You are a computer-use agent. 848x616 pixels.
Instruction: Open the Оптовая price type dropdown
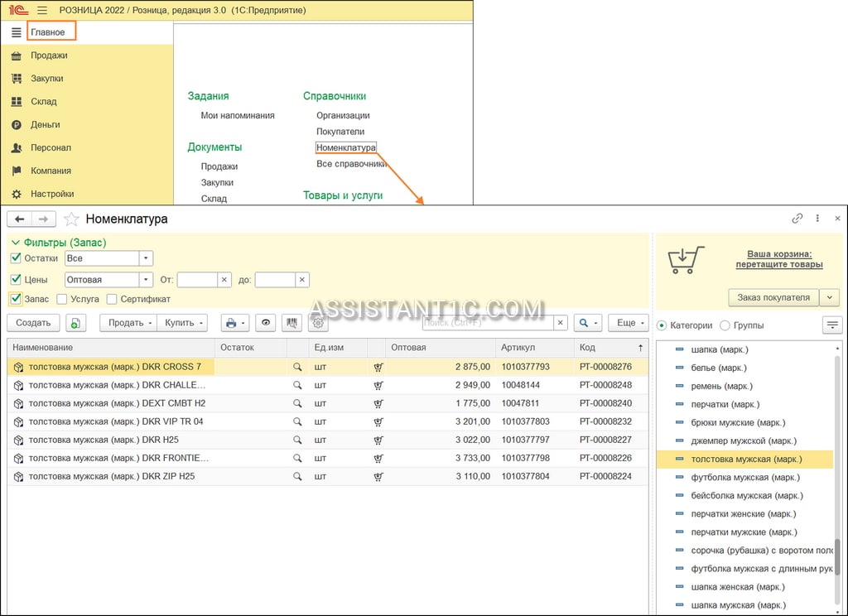click(146, 280)
